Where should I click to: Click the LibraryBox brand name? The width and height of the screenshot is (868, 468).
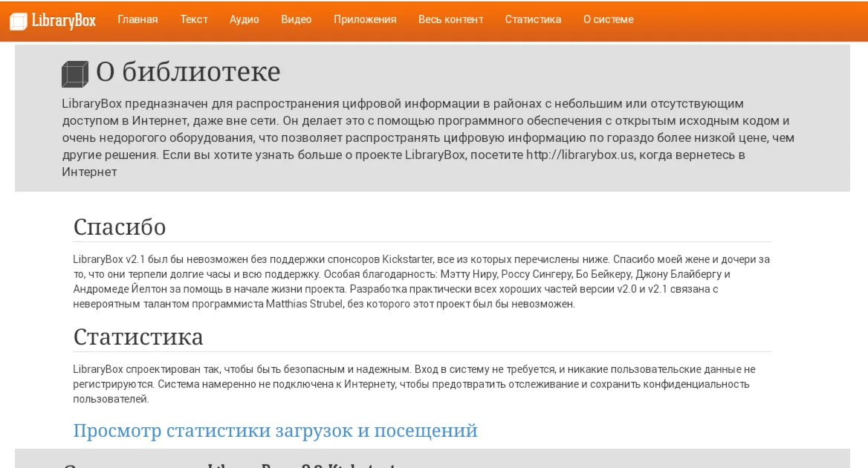pyautogui.click(x=64, y=21)
